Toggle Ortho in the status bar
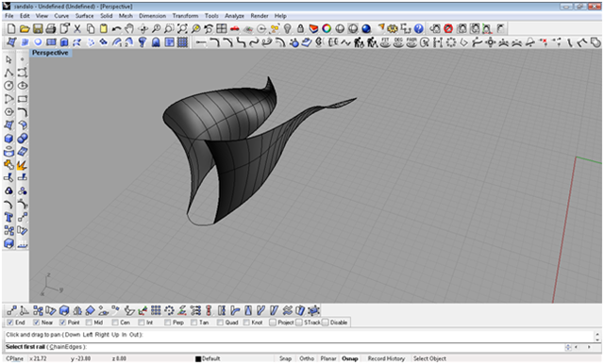The image size is (604, 364). tap(307, 358)
